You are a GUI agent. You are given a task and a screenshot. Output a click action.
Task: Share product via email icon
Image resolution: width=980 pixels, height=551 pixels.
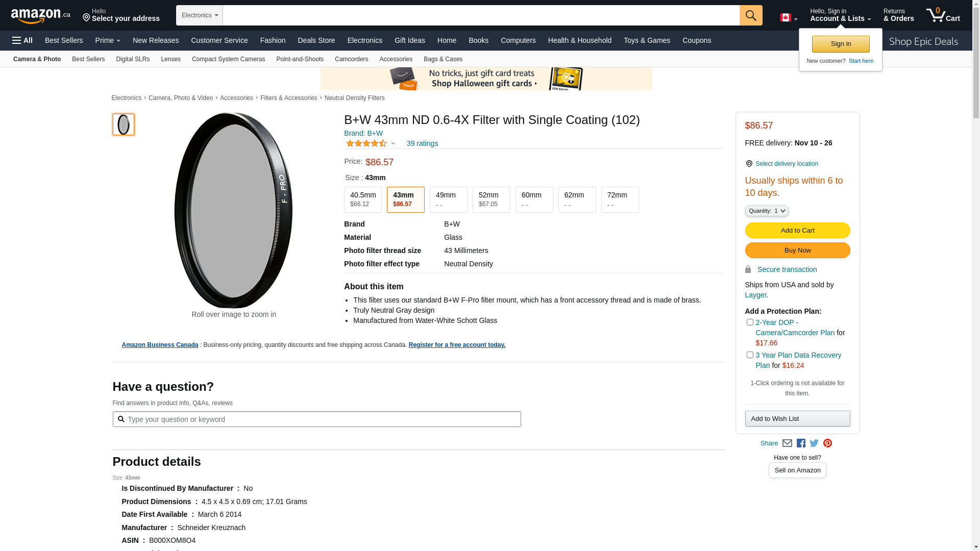tap(787, 443)
